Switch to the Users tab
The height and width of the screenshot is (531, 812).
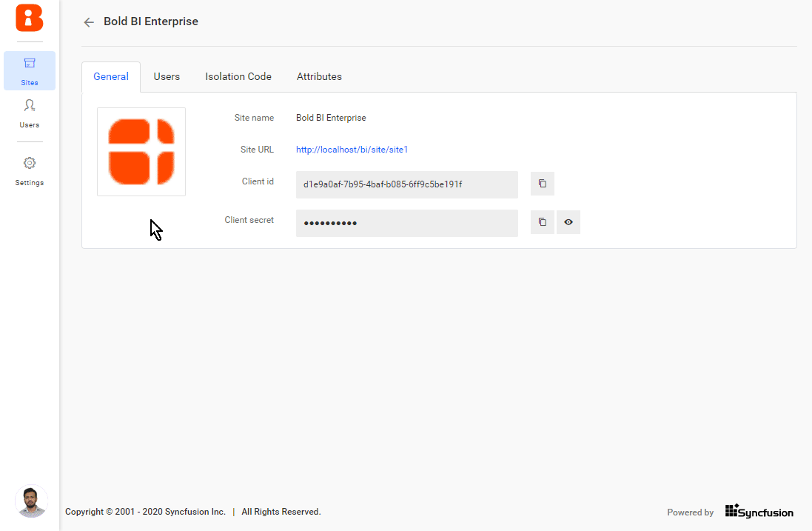pyautogui.click(x=167, y=76)
